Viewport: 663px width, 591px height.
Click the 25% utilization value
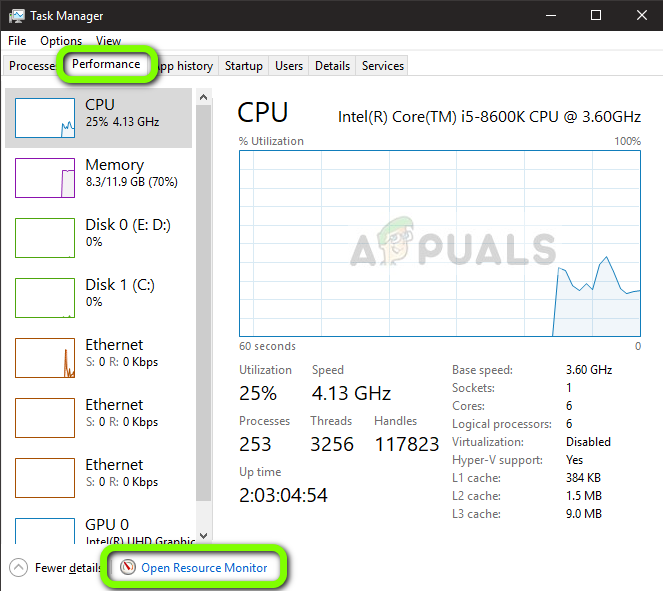pyautogui.click(x=258, y=393)
